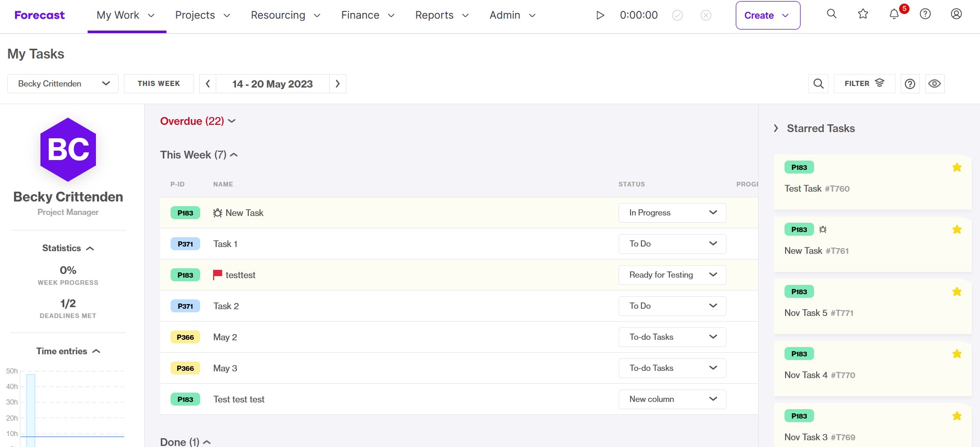Open global search magnifier in header
This screenshot has width=980, height=447.
832,14
